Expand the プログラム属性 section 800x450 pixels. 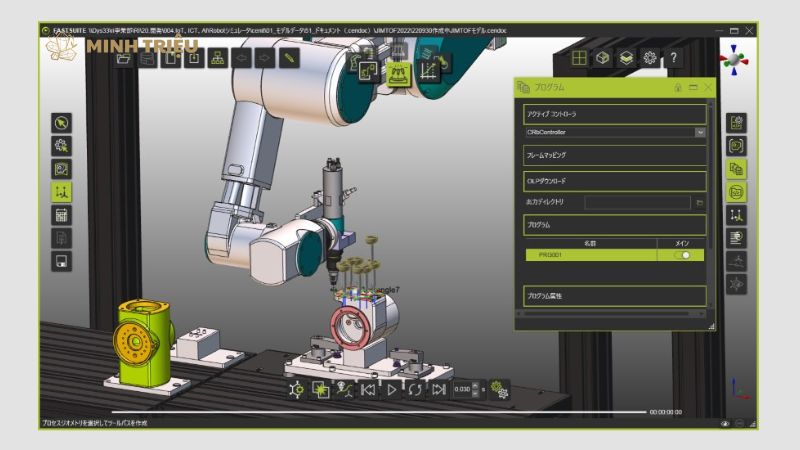[615, 296]
